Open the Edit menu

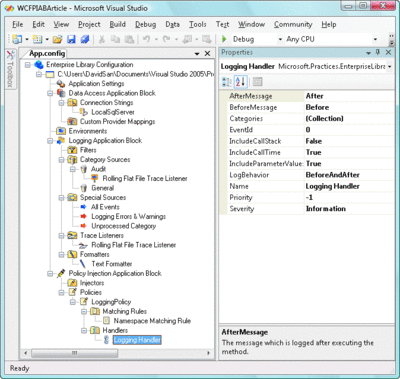[38, 24]
